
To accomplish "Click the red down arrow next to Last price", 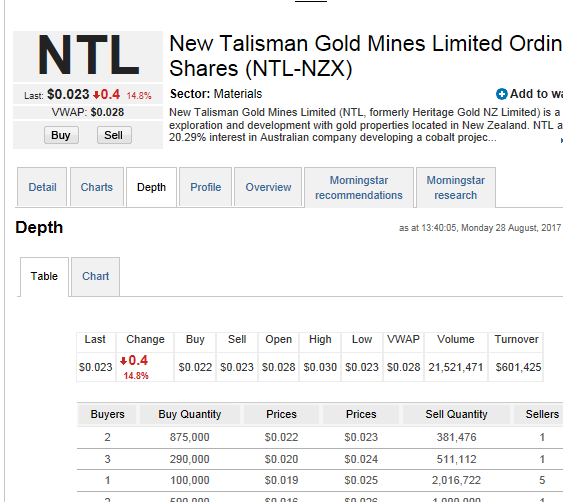I will (x=96, y=95).
